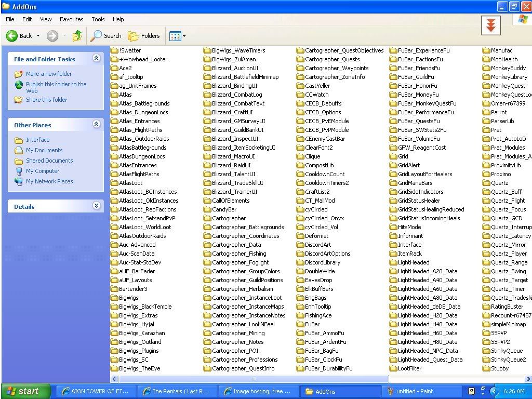Open the Tools menu

click(x=98, y=19)
